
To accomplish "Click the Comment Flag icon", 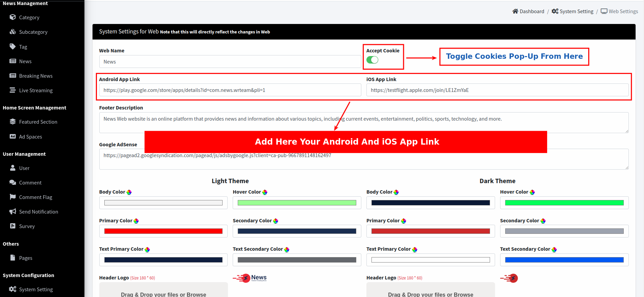I will click(13, 197).
